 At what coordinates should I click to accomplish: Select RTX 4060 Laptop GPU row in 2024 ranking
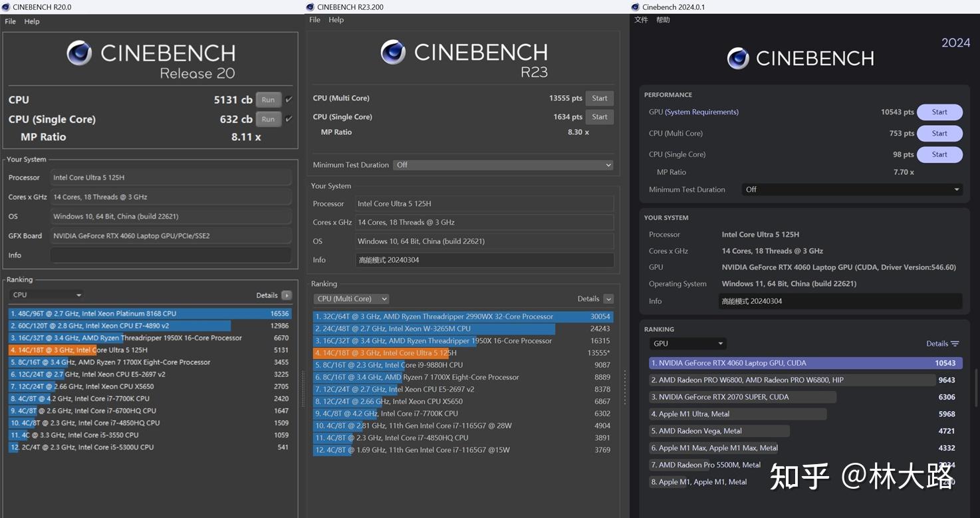coord(805,364)
